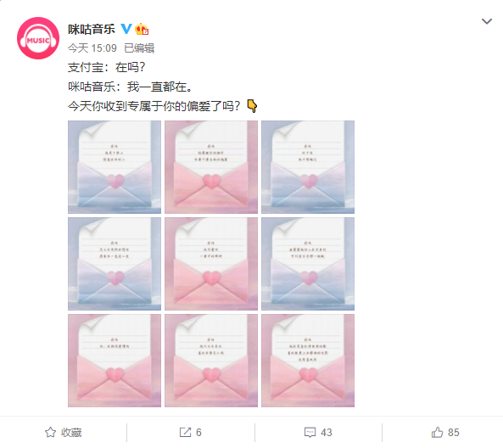Open the top-middle pink envelope image
This screenshot has height=448, width=503.
tap(211, 167)
